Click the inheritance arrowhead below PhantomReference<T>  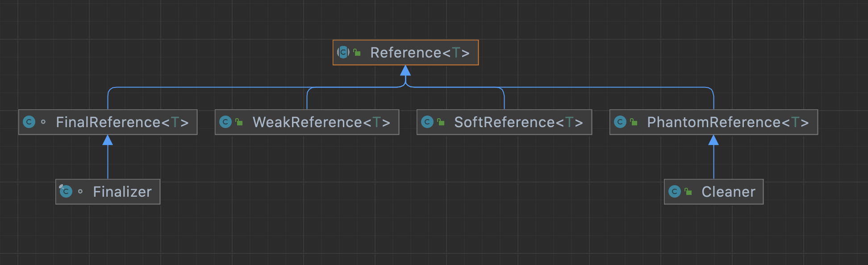pos(714,140)
